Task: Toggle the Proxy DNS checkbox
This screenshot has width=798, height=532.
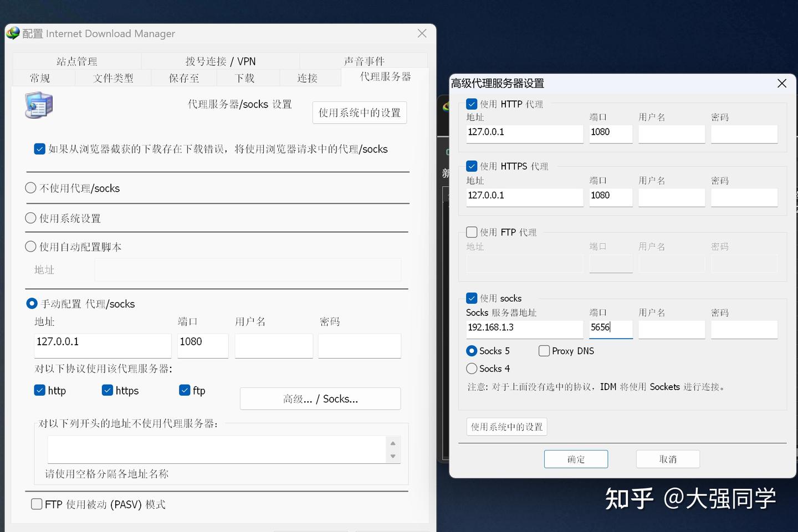Action: (544, 350)
